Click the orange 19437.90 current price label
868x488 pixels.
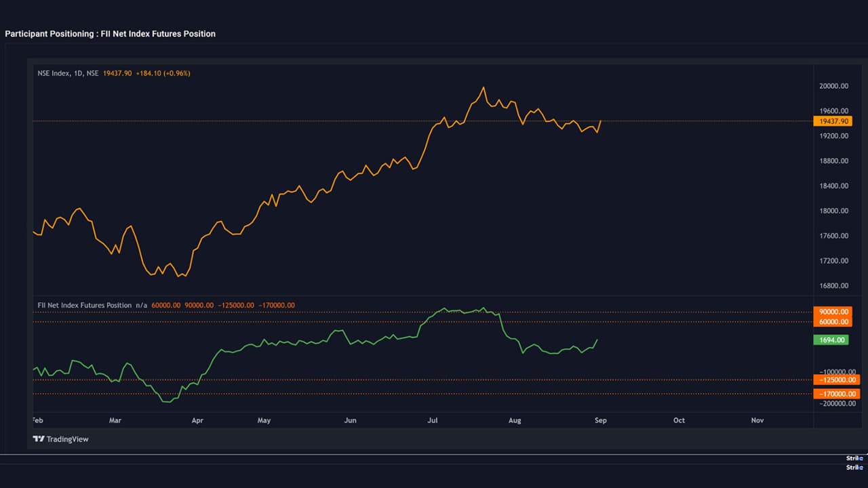[x=831, y=121]
